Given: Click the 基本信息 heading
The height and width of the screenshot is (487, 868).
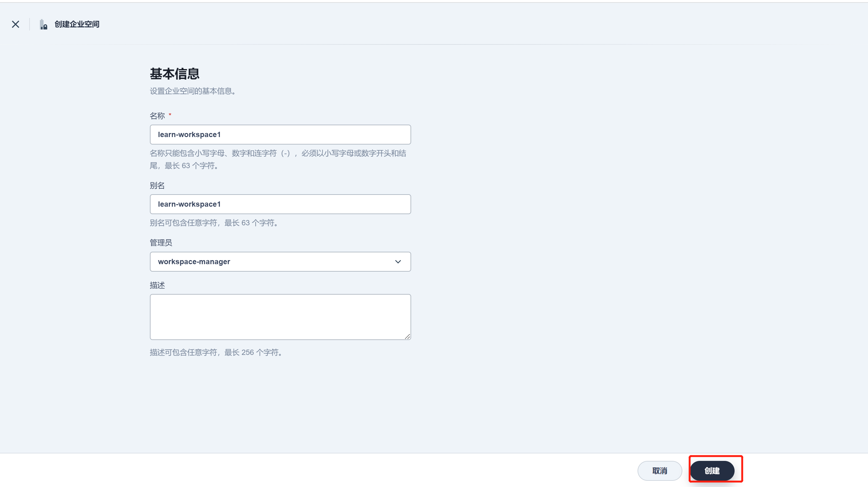Looking at the screenshot, I should [x=174, y=74].
